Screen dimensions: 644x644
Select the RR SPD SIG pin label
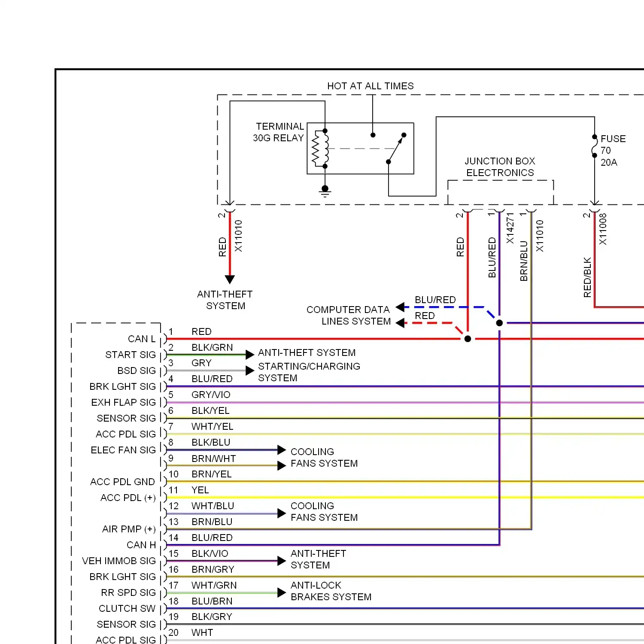pyautogui.click(x=128, y=592)
